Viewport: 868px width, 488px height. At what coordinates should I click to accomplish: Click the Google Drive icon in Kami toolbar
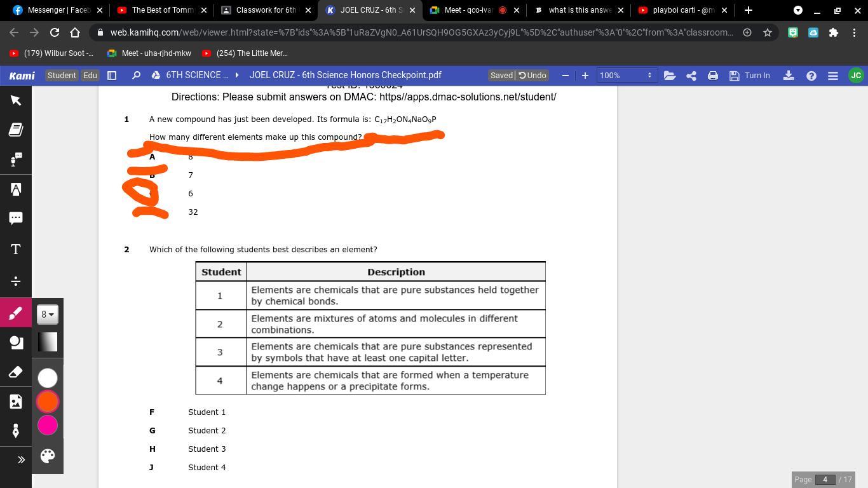[156, 75]
